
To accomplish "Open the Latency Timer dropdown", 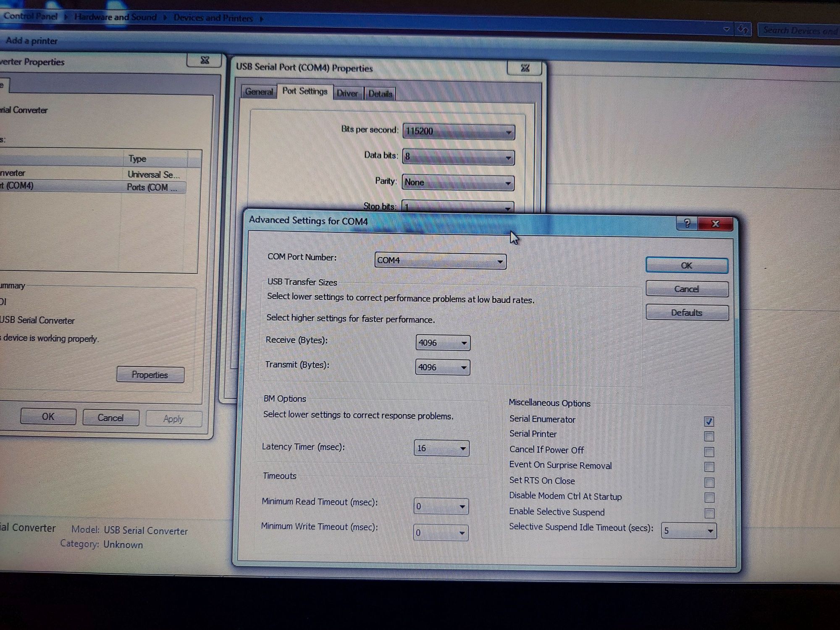I will click(441, 448).
